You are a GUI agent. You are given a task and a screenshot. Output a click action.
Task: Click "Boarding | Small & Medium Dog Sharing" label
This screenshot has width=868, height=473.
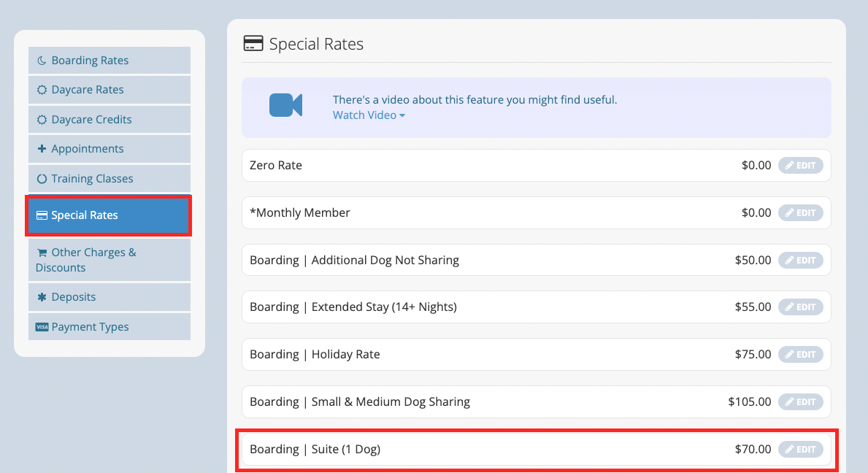(x=360, y=402)
